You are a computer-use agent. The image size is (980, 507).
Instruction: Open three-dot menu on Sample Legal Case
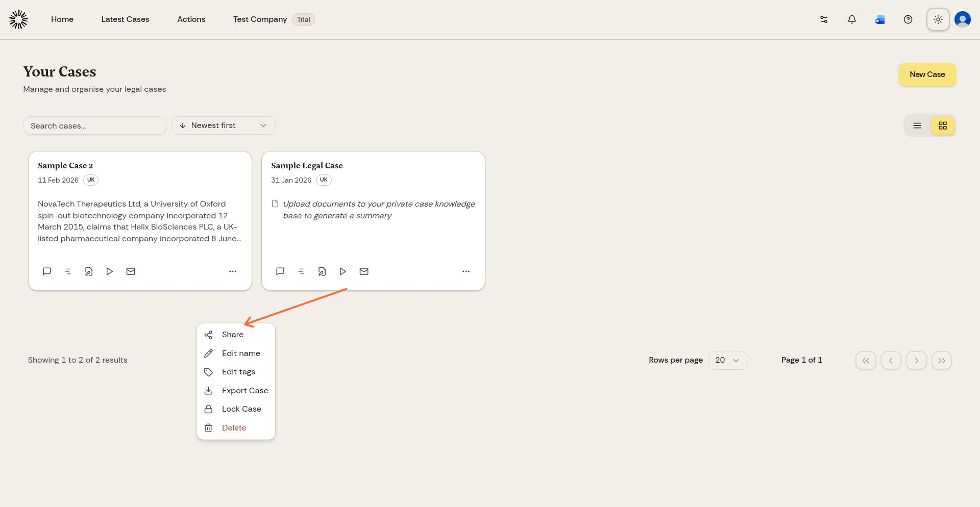466,271
